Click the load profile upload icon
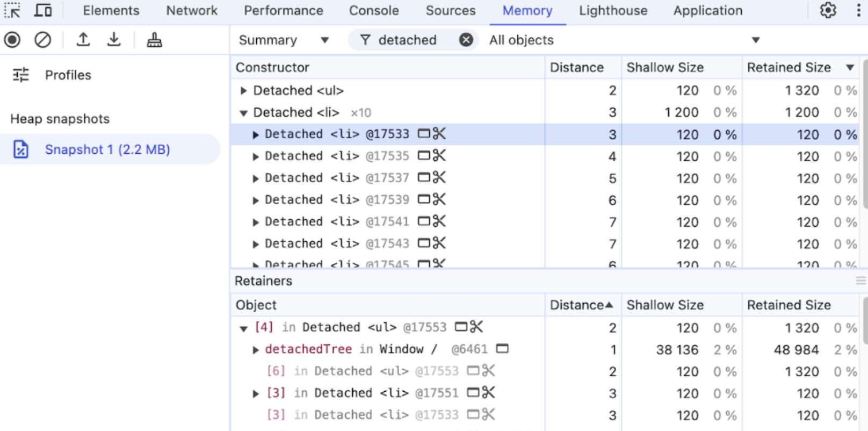868x431 pixels. [83, 40]
